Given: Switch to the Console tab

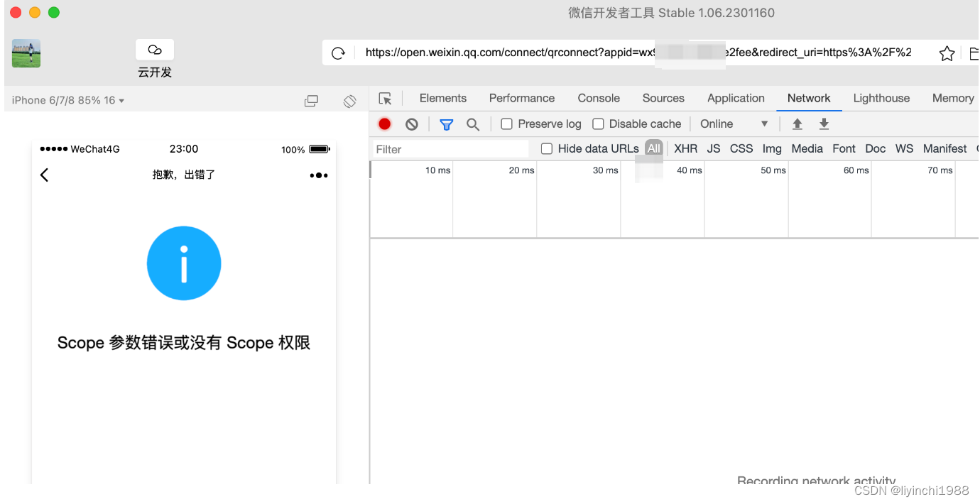Looking at the screenshot, I should (x=599, y=98).
